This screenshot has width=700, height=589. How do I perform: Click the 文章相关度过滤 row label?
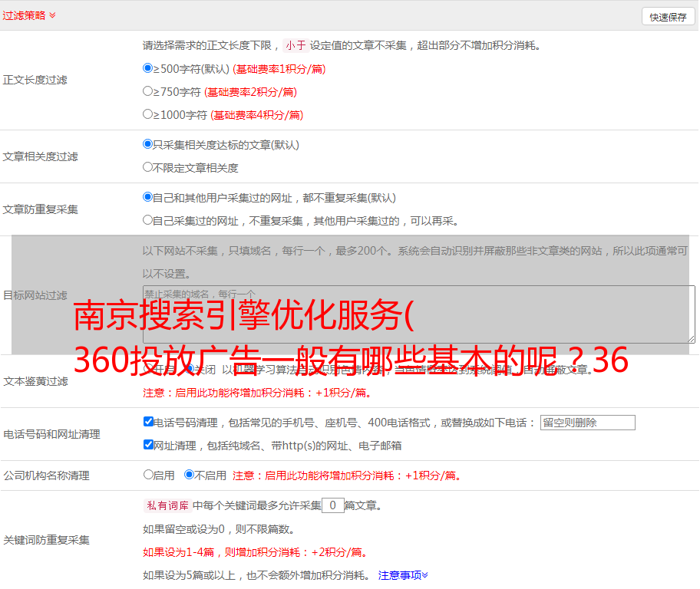coord(40,156)
